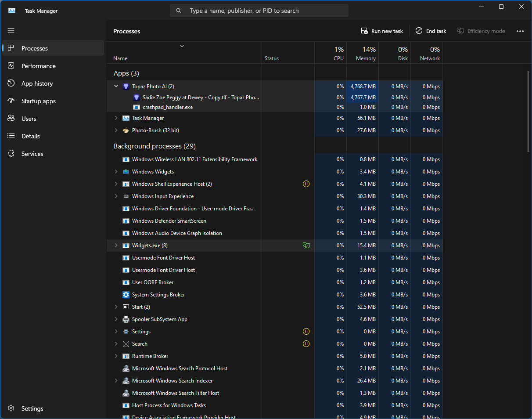Go to the Processes page

(x=53, y=48)
